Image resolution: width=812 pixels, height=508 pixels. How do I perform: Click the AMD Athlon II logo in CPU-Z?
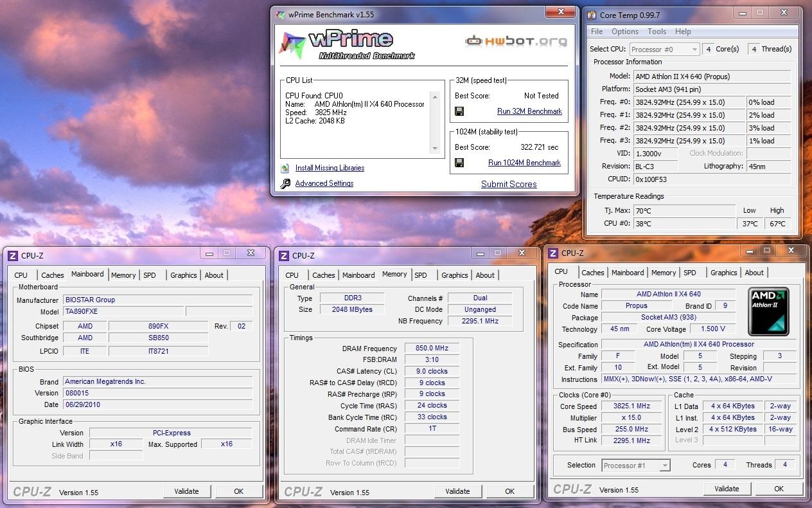pyautogui.click(x=769, y=311)
